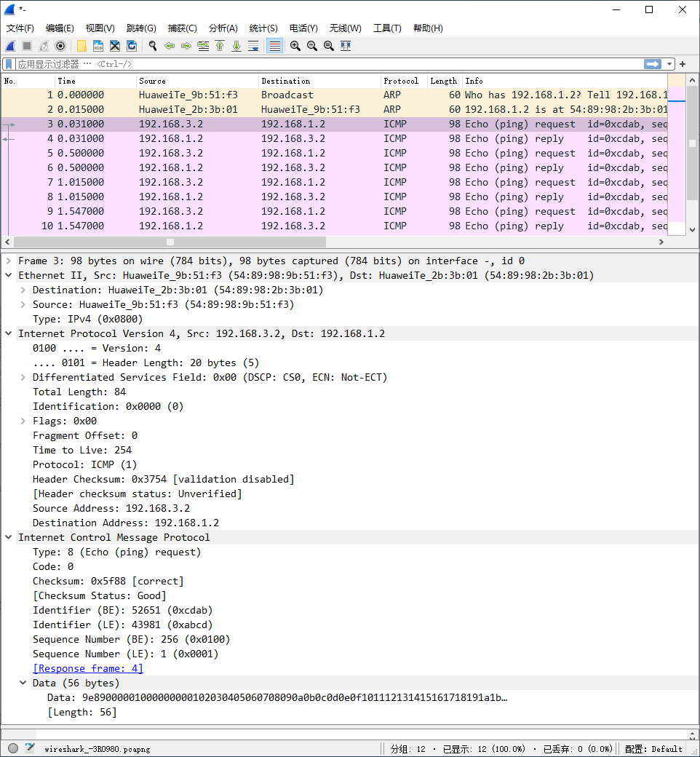Viewport: 700px width, 757px height.
Task: Sort packets by the Protocol column header
Action: (x=404, y=81)
